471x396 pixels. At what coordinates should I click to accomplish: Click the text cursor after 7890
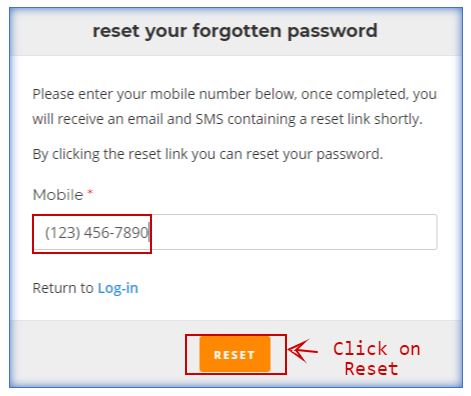pos(150,232)
